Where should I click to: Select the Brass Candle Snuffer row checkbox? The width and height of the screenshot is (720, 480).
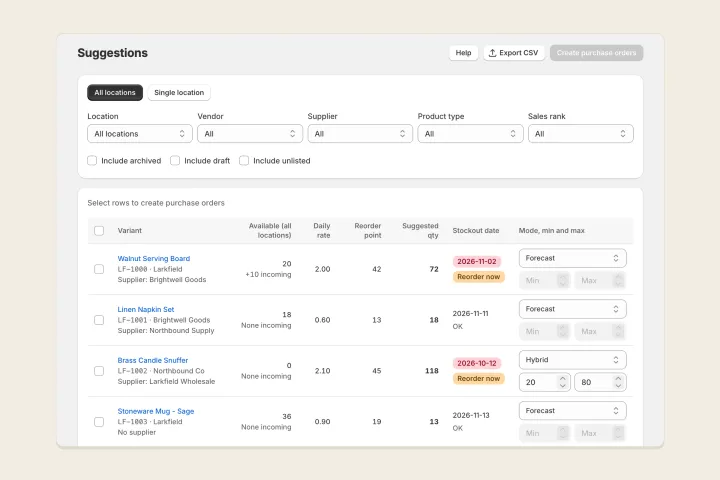pyautogui.click(x=99, y=371)
